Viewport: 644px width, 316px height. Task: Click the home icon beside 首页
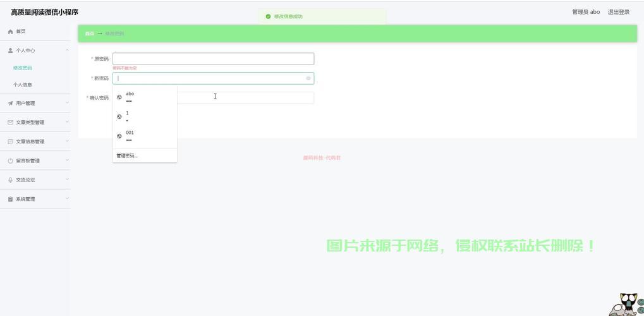pos(10,32)
